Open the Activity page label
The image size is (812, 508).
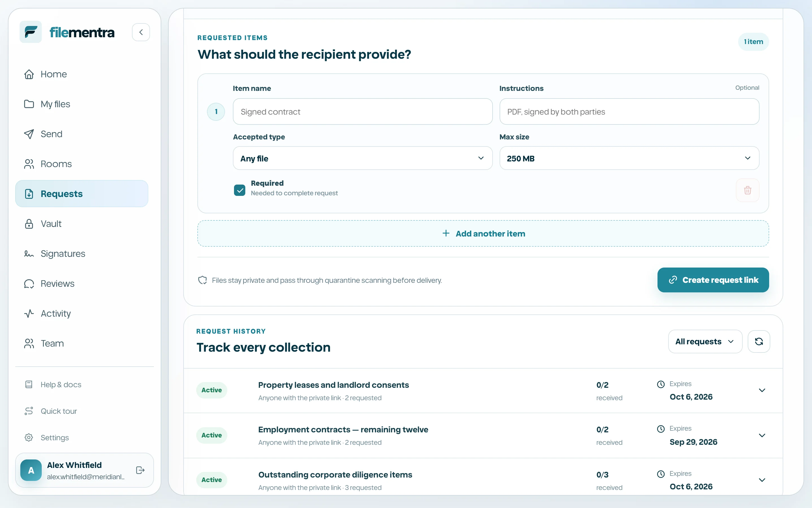point(56,314)
